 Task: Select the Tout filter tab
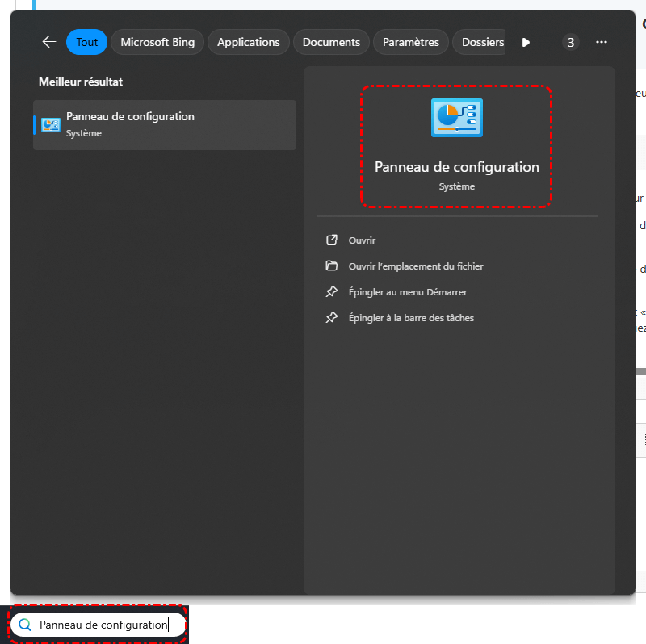click(86, 42)
